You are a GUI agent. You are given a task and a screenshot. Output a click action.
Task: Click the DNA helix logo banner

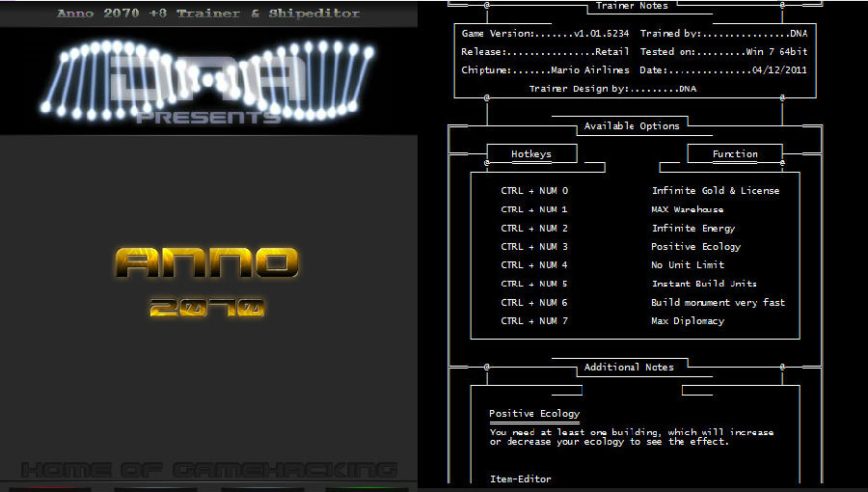[x=208, y=81]
